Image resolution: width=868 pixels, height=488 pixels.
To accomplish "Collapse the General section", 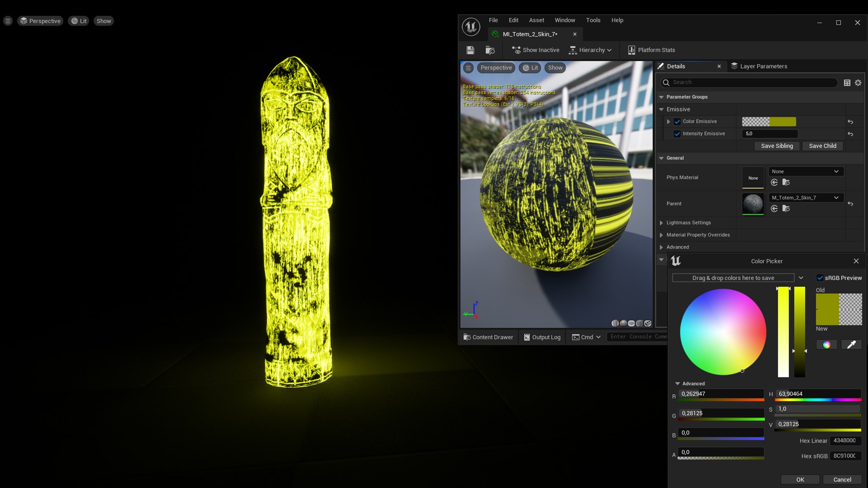I will (x=661, y=158).
